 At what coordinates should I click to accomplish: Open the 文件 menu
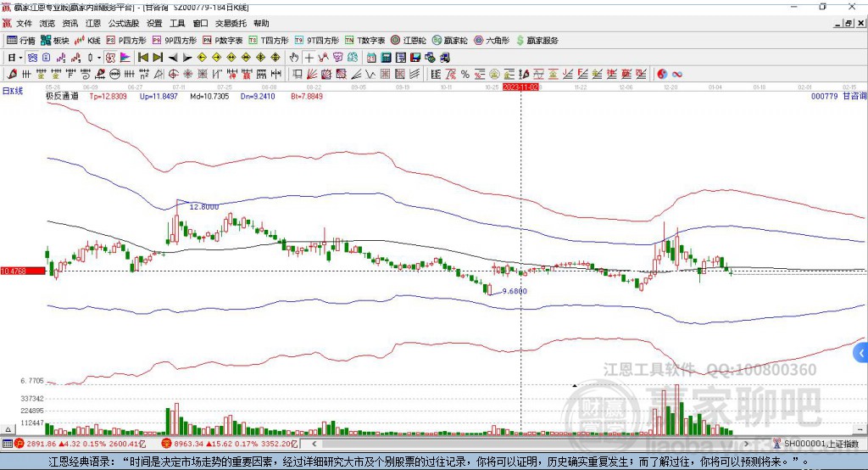pos(25,23)
